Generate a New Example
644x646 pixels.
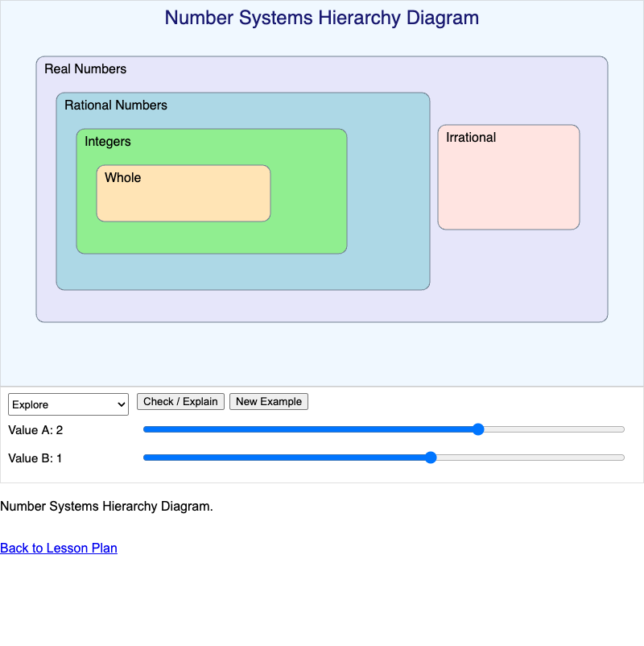click(x=269, y=401)
